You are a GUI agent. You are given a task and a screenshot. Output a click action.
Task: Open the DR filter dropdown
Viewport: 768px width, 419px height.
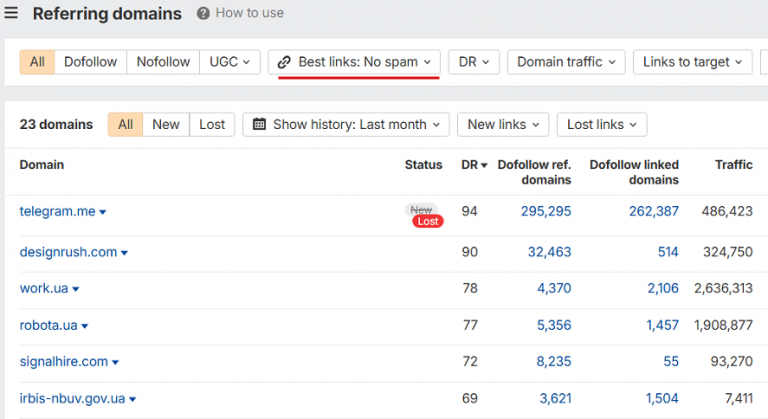pyautogui.click(x=474, y=62)
